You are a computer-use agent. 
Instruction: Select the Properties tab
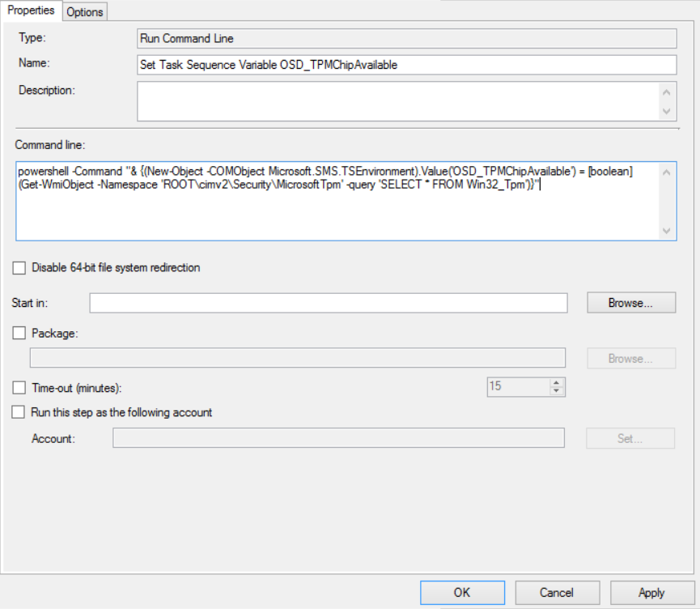[x=31, y=11]
